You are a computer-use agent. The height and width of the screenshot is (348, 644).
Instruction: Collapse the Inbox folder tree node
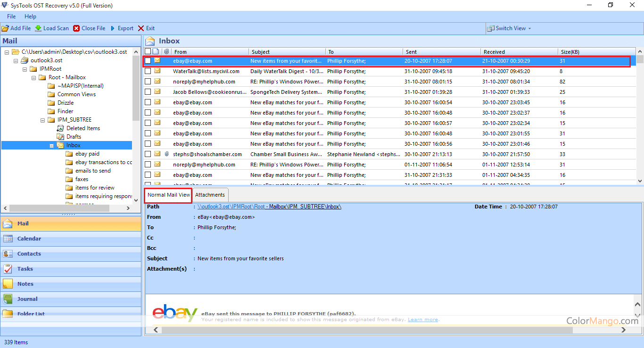(x=51, y=146)
